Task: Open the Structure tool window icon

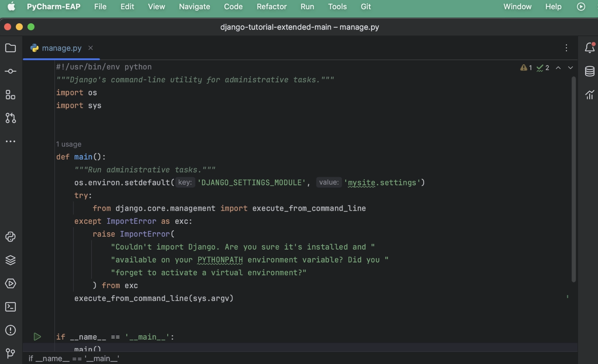Action: click(x=10, y=95)
